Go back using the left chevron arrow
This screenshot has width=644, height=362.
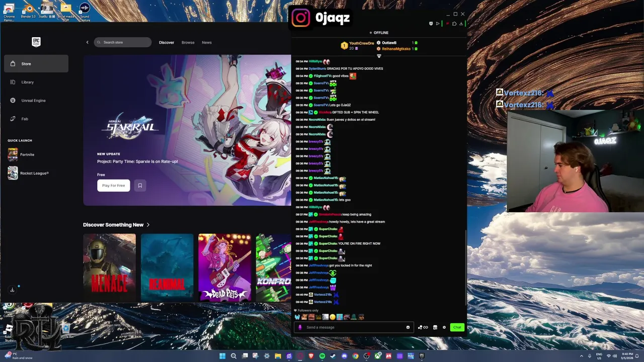coord(87,42)
